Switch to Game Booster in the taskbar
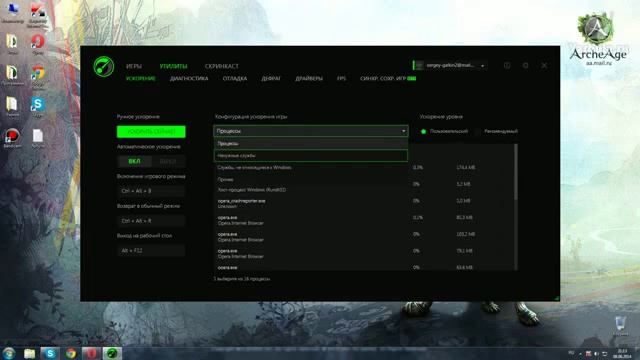The height and width of the screenshot is (360, 640). tap(112, 353)
